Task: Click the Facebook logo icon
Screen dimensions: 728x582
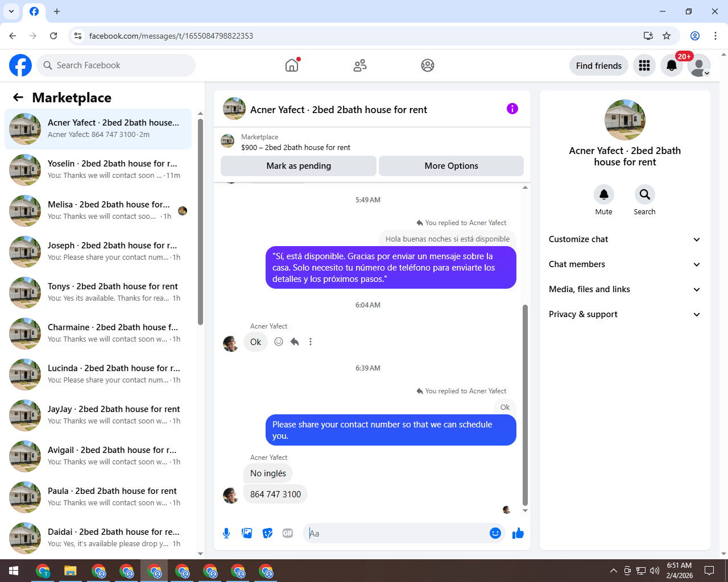Action: [x=20, y=65]
